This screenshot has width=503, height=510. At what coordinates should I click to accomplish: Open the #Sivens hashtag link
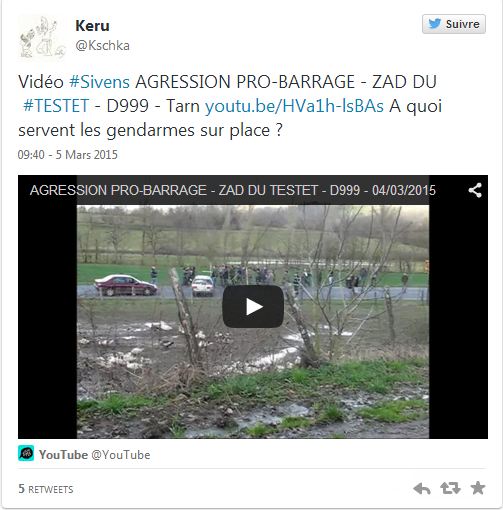pos(99,82)
